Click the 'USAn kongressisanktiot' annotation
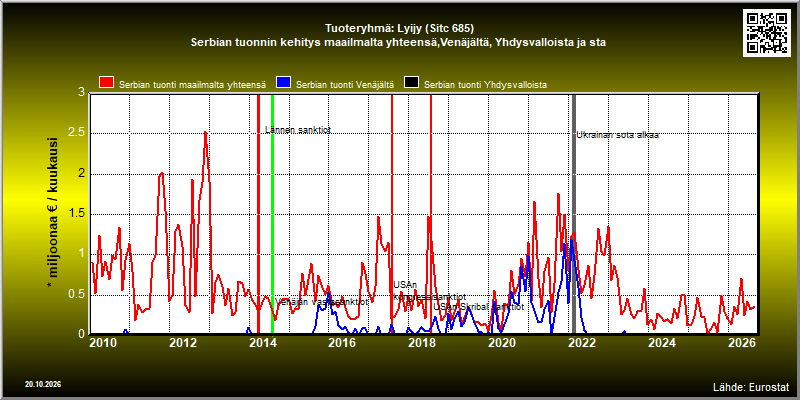This screenshot has width=800, height=400. point(429,291)
